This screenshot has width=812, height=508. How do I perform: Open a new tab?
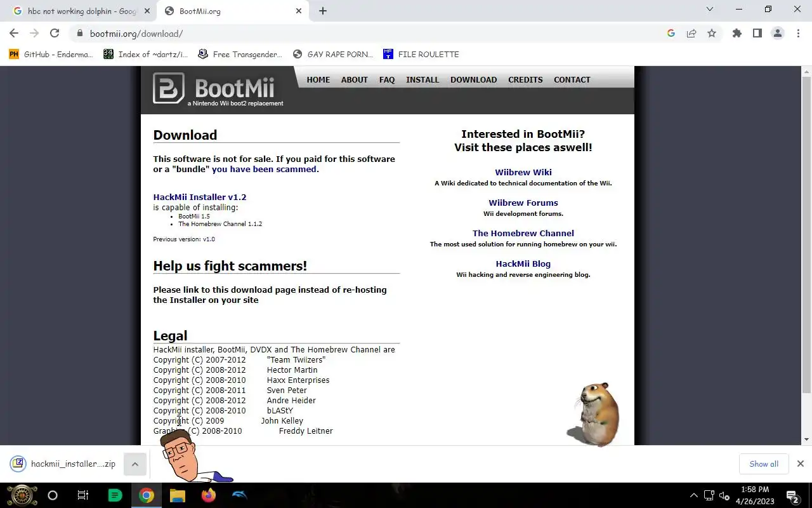[323, 11]
